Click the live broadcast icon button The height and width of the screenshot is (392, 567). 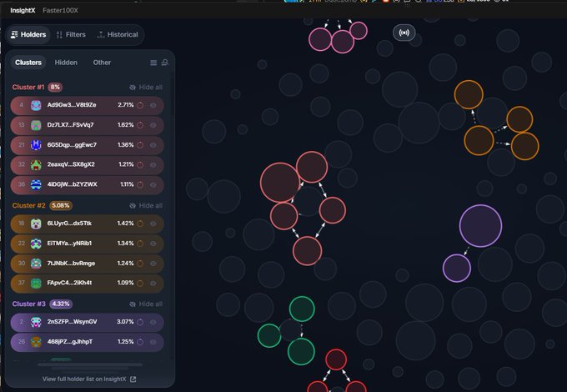404,33
